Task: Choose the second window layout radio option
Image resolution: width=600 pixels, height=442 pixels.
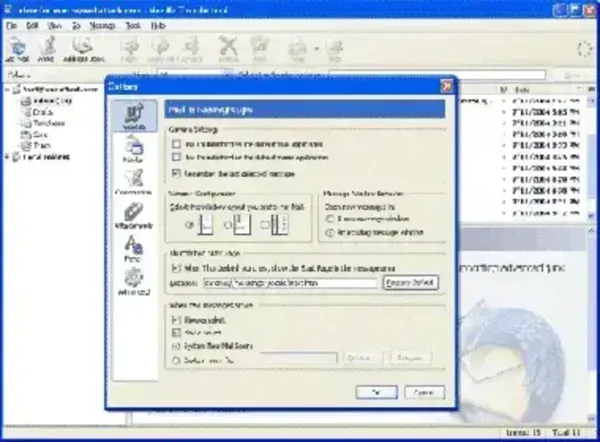Action: (228, 225)
